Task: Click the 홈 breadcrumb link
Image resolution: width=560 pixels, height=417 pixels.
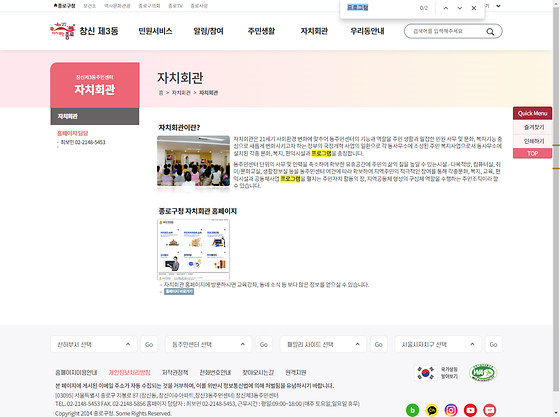Action: tap(161, 92)
